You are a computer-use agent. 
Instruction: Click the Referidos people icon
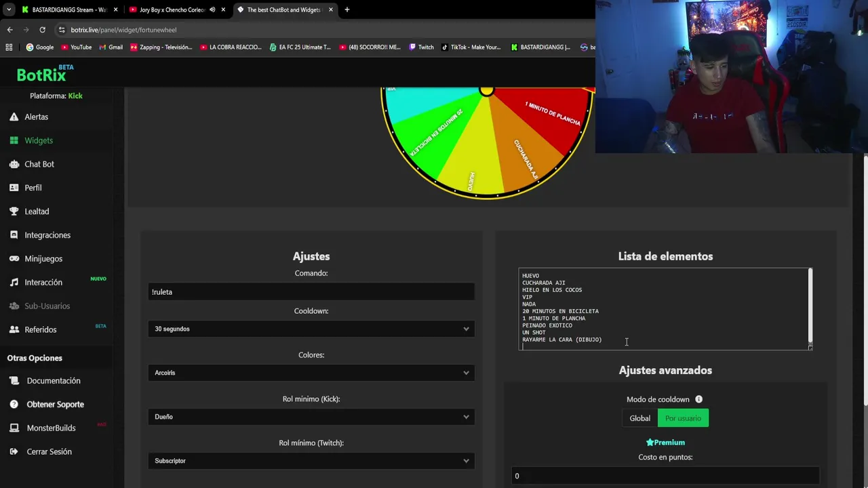[14, 329]
